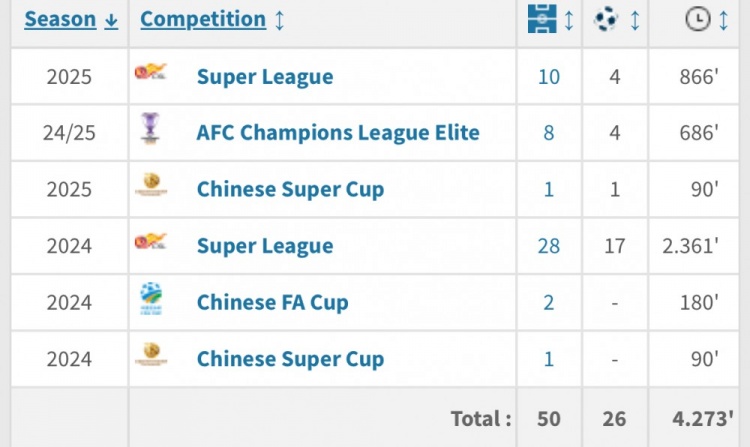This screenshot has height=447, width=750.
Task: Open 2025 Super League competition link
Action: pos(265,76)
